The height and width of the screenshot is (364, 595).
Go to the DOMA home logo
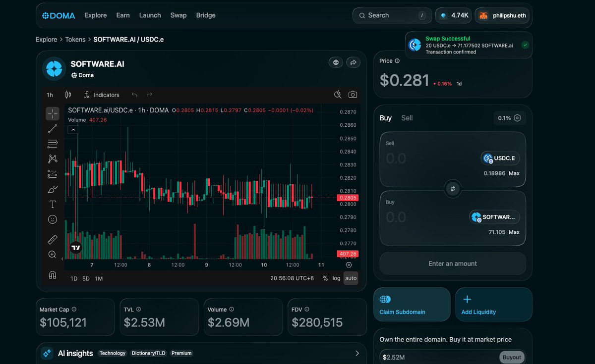[x=59, y=15]
